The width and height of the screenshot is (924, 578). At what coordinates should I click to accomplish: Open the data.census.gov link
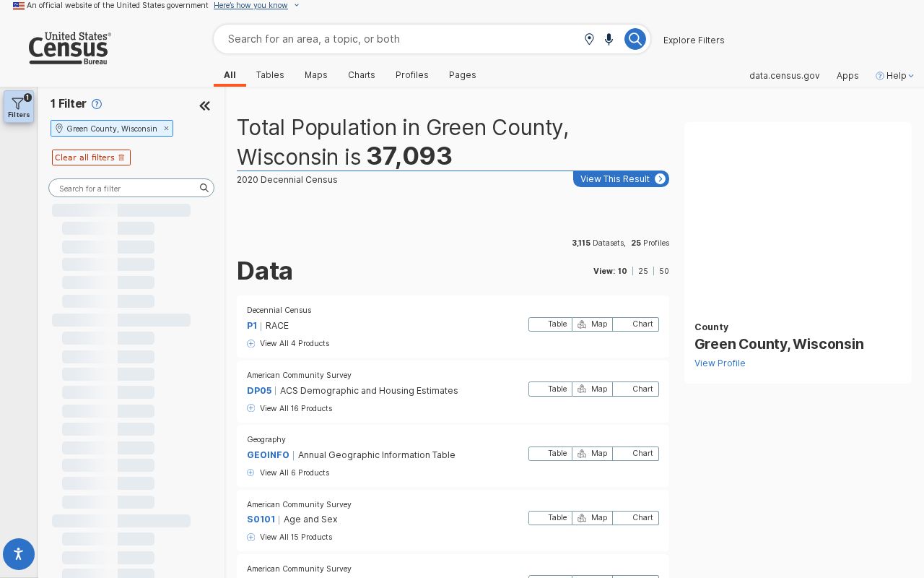click(x=784, y=76)
